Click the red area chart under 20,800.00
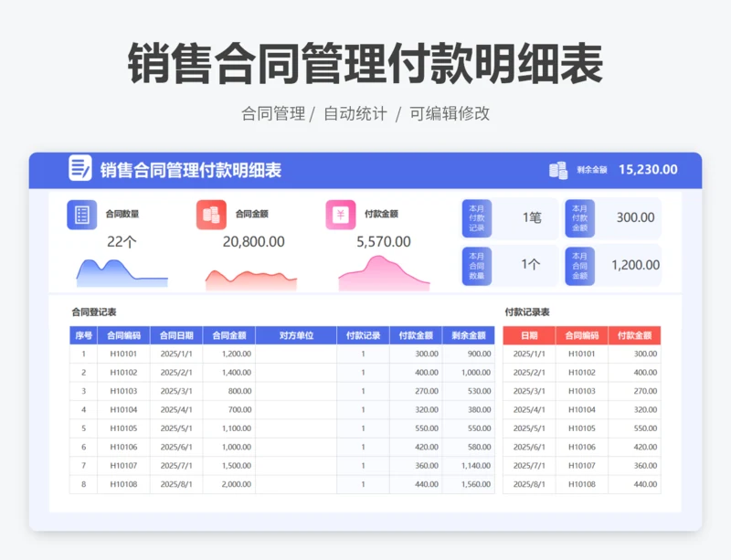The width and height of the screenshot is (731, 560). click(251, 280)
